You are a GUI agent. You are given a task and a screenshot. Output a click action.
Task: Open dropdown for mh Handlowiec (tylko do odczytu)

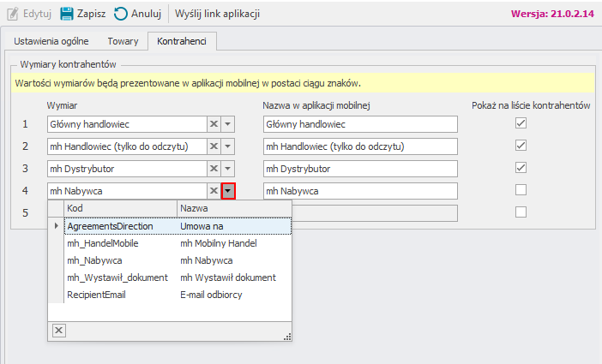pos(228,146)
